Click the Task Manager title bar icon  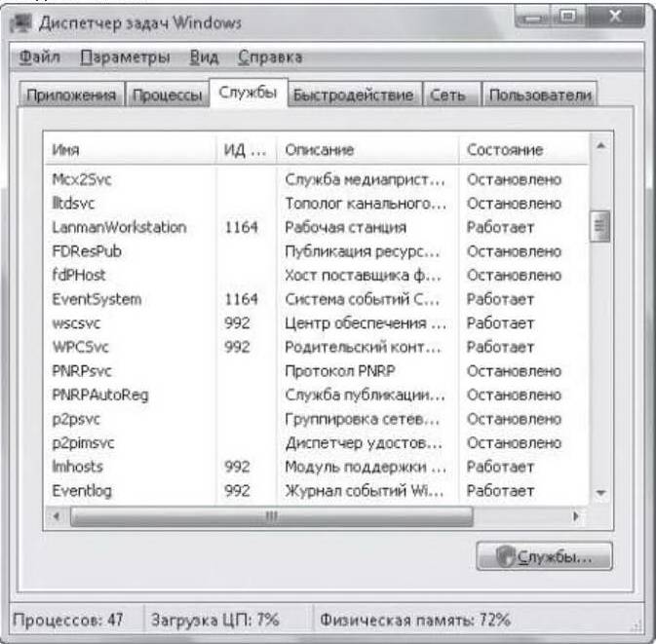point(20,23)
